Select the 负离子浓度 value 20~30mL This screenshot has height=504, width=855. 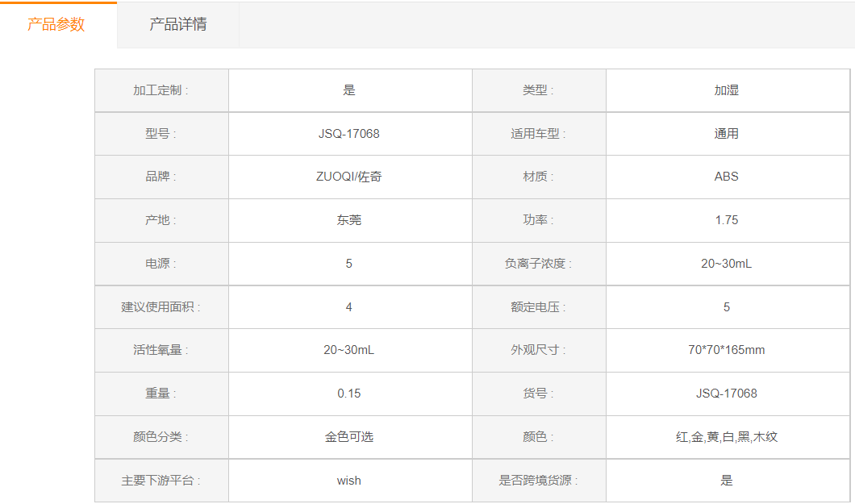pyautogui.click(x=728, y=264)
